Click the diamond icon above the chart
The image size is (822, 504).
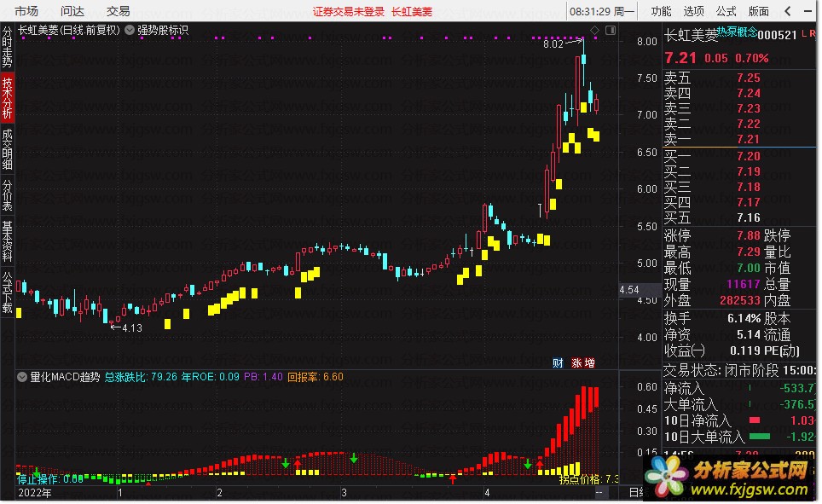(594, 31)
